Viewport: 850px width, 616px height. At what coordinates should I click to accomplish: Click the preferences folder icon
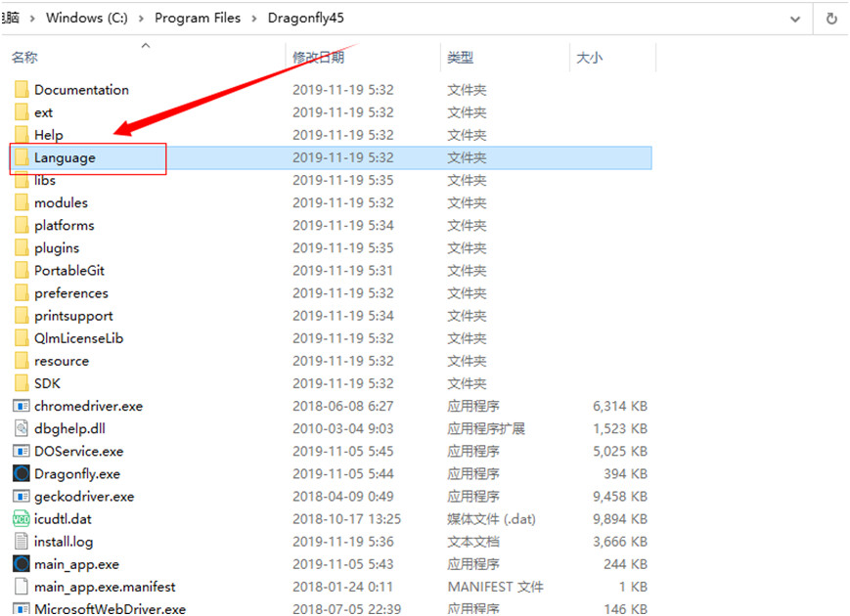click(x=22, y=293)
